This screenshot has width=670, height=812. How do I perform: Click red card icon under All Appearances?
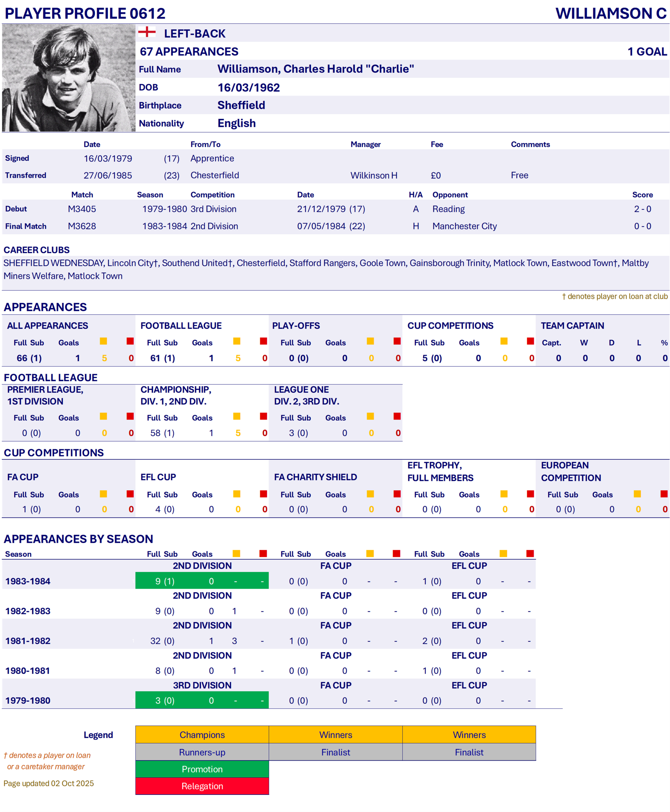[130, 341]
